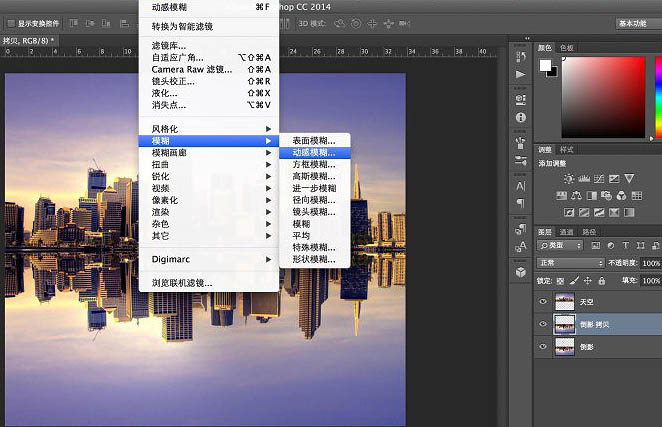Select 高斯模糊... in blur submenu

[x=313, y=176]
